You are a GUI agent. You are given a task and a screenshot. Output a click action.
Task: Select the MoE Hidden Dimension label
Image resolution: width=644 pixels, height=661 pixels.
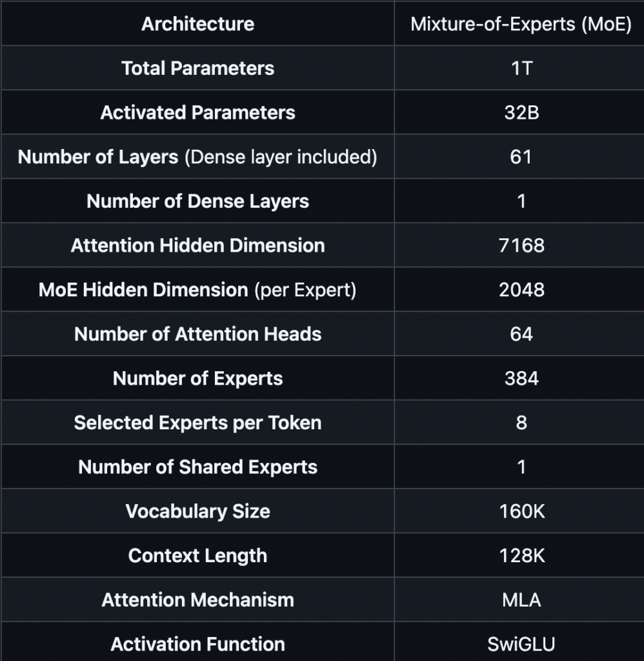[143, 290]
